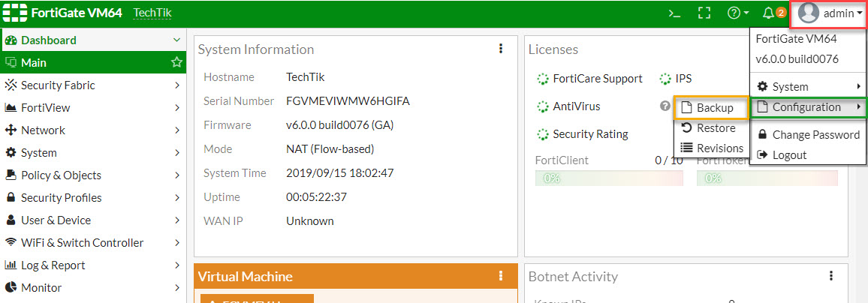868x303 pixels.
Task: Open System Information widget options menu
Action: pyautogui.click(x=501, y=49)
